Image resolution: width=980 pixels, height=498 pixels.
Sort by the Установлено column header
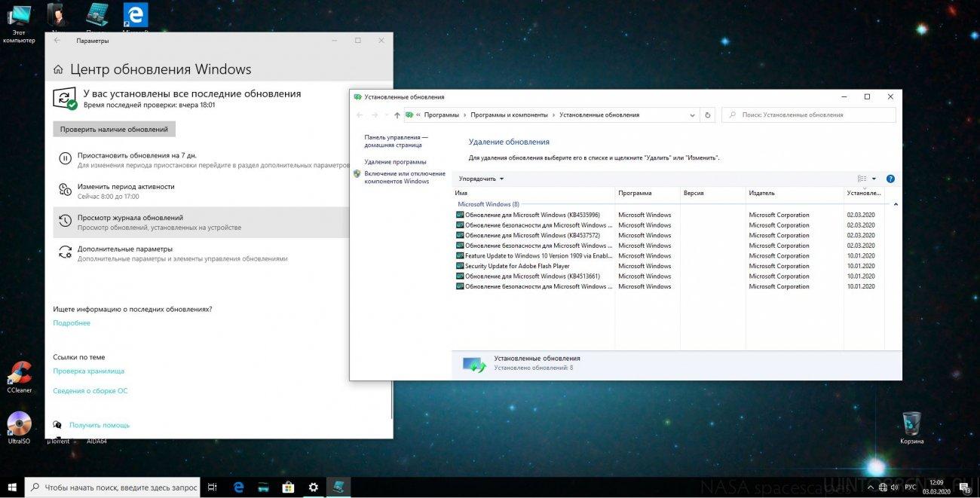[x=864, y=194]
